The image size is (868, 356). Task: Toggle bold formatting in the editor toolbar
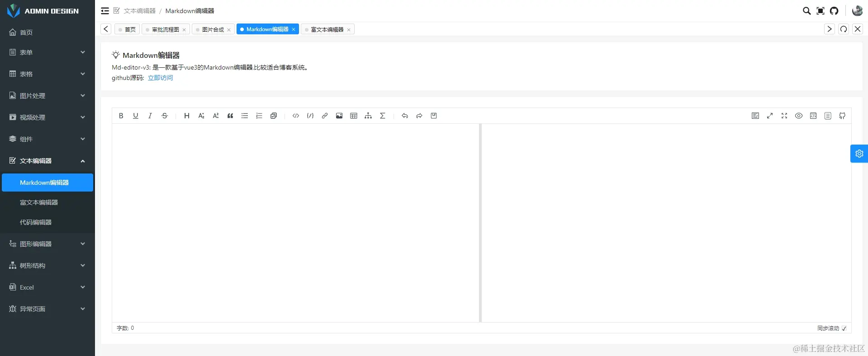(x=121, y=116)
